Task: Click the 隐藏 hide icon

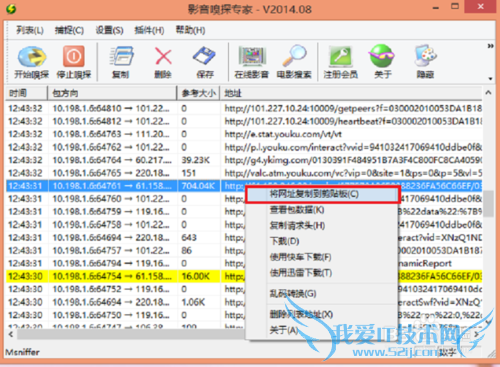Action: coord(425,62)
